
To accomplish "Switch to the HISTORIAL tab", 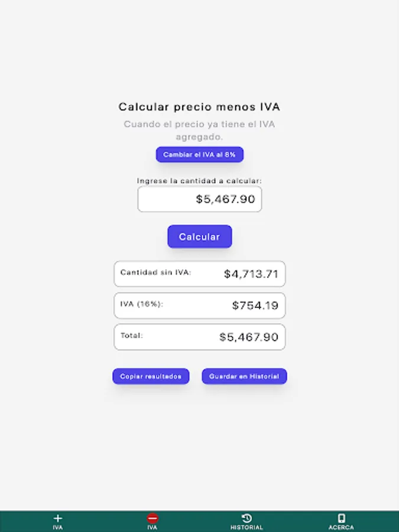I will (246, 520).
